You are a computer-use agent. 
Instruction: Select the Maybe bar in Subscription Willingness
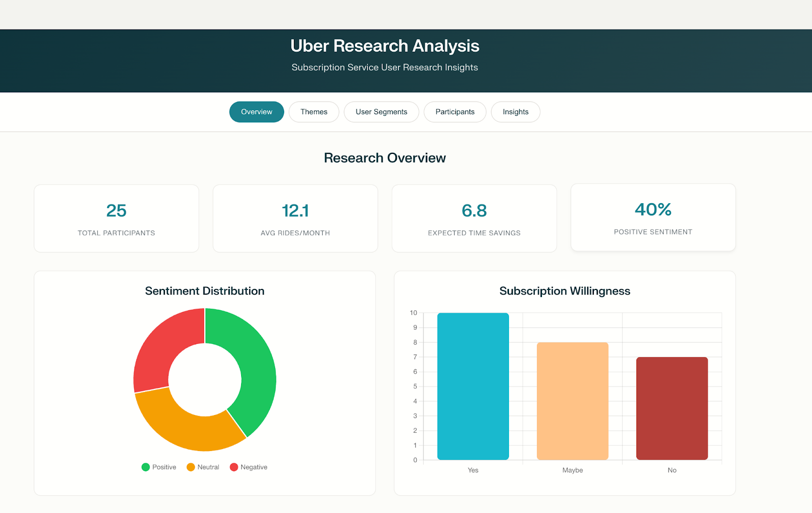[x=572, y=401]
